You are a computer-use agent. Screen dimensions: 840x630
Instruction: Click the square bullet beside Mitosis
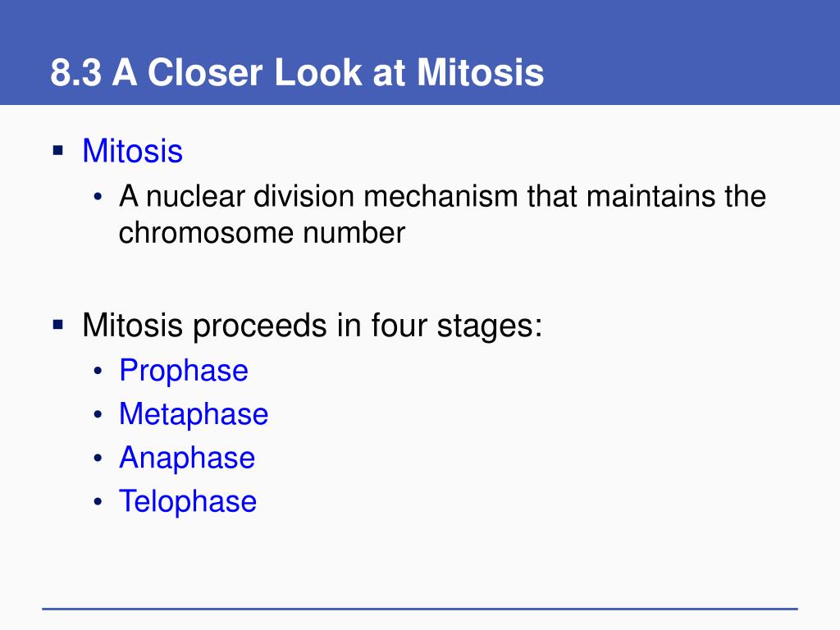[58, 150]
